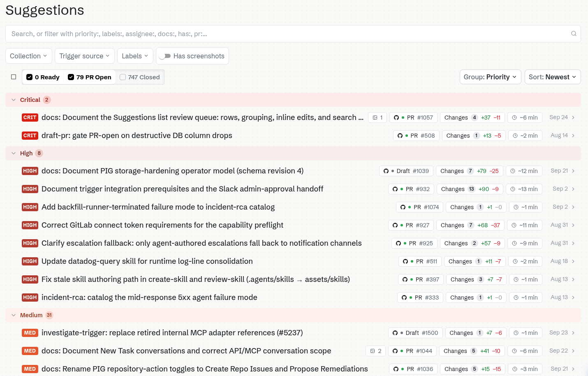Viewport: 588px width, 376px height.
Task: Click GitHub icon for PR #508
Action: coord(400,136)
